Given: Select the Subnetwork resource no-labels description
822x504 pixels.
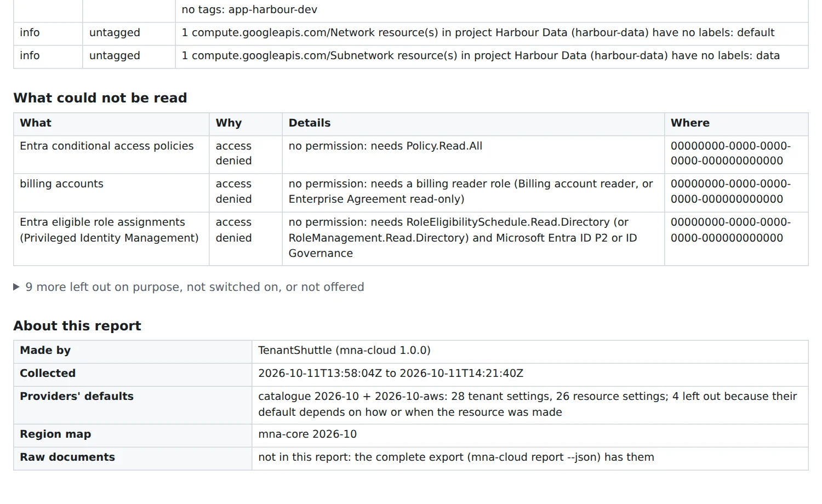Looking at the screenshot, I should 481,55.
